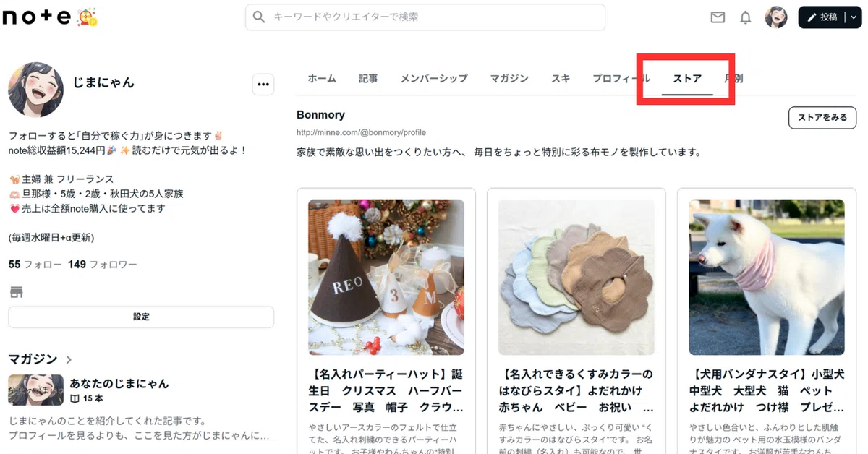Click the Bonmory store name heading

point(320,115)
